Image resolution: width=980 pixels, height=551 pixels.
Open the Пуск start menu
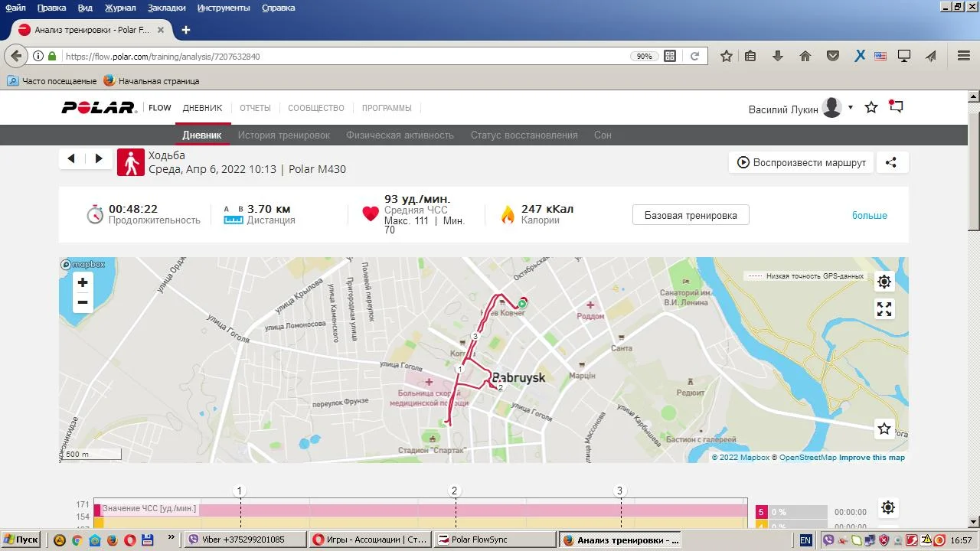tap(21, 540)
